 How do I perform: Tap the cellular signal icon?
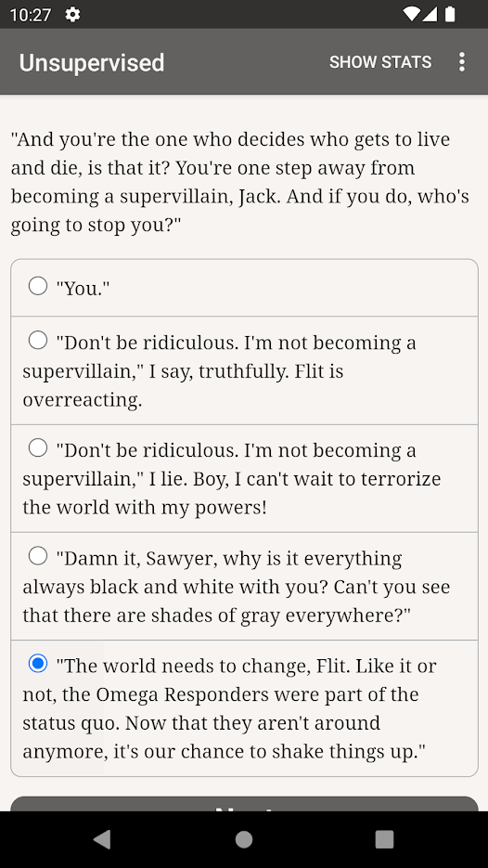click(430, 14)
